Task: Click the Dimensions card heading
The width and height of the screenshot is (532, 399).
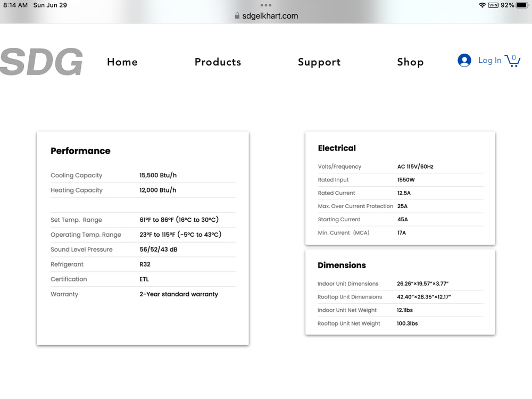Action: point(342,265)
